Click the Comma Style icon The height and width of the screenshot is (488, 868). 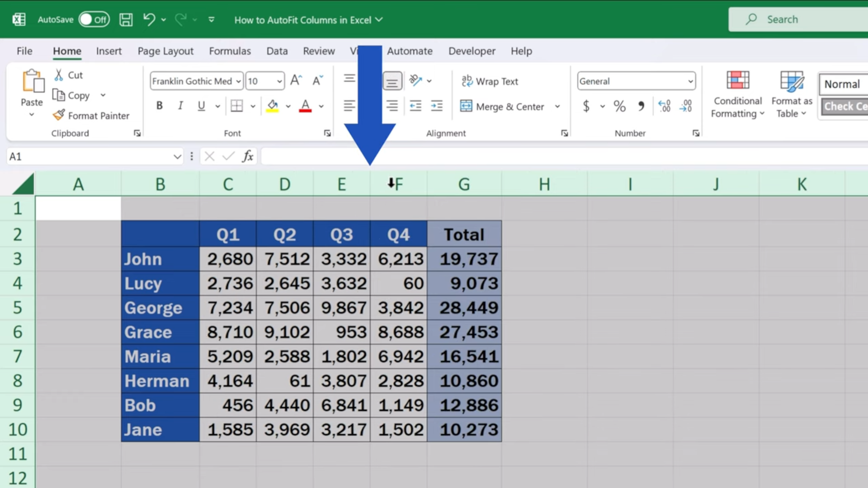(x=642, y=106)
